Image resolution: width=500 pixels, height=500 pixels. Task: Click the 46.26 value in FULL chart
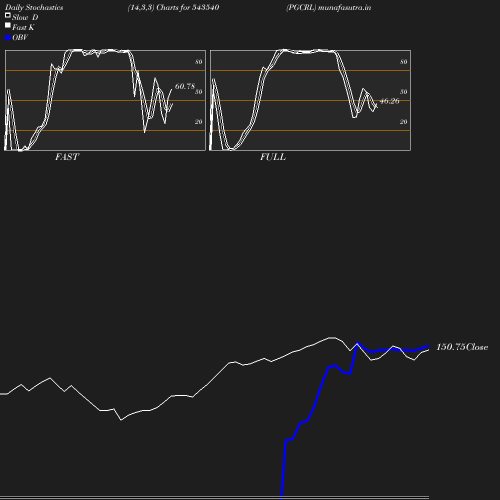389,101
